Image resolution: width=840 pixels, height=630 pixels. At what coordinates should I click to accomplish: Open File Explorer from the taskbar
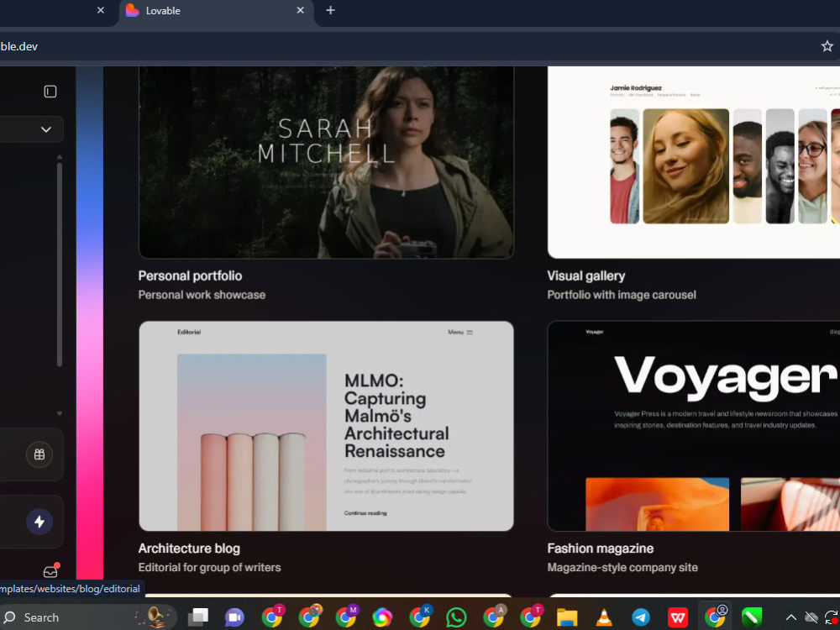coord(567,617)
